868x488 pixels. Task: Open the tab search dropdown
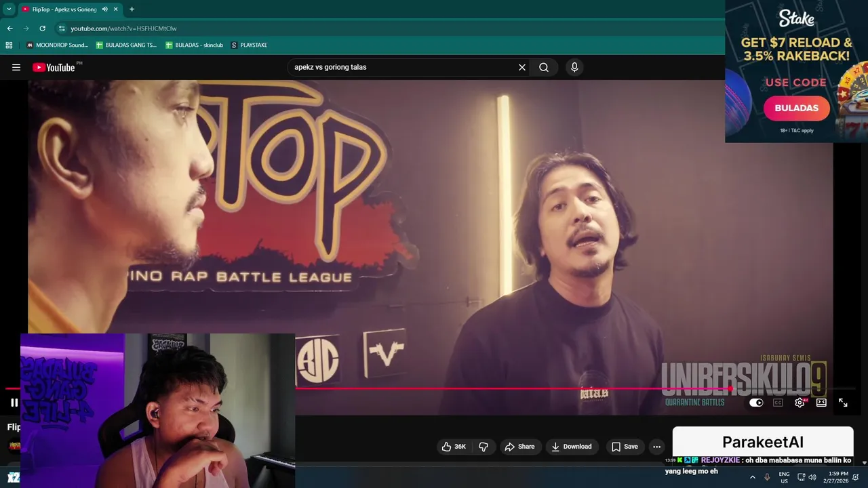(9, 9)
